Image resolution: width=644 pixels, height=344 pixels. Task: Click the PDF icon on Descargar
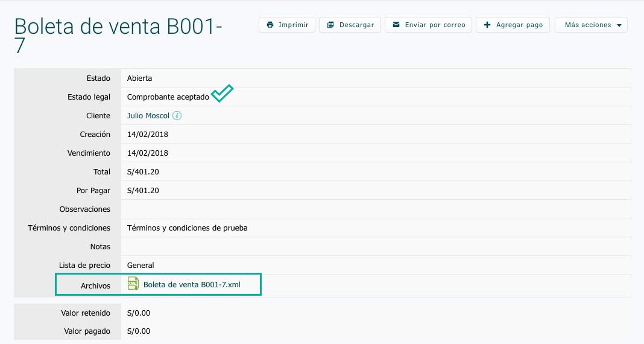point(330,25)
